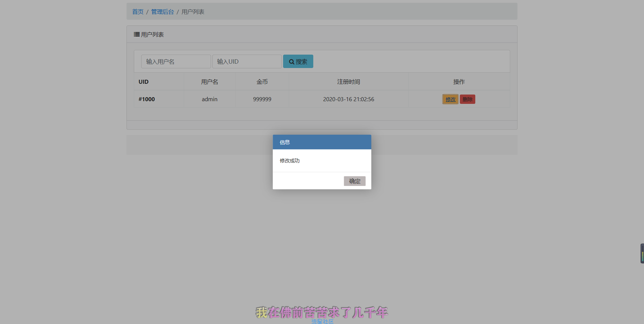
Task: Open the 首页 breadcrumb link
Action: pos(138,12)
